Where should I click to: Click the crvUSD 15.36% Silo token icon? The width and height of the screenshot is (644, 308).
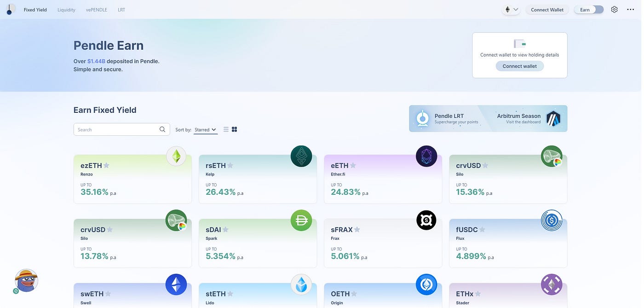tap(552, 157)
